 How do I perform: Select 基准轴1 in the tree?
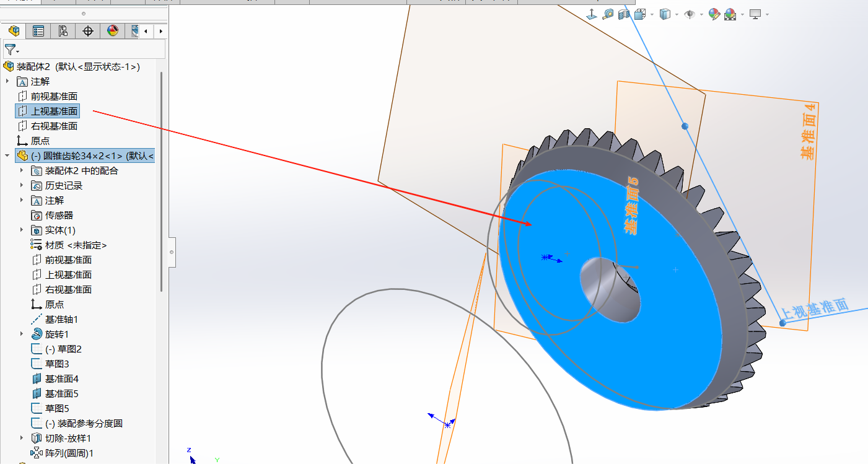tap(55, 319)
